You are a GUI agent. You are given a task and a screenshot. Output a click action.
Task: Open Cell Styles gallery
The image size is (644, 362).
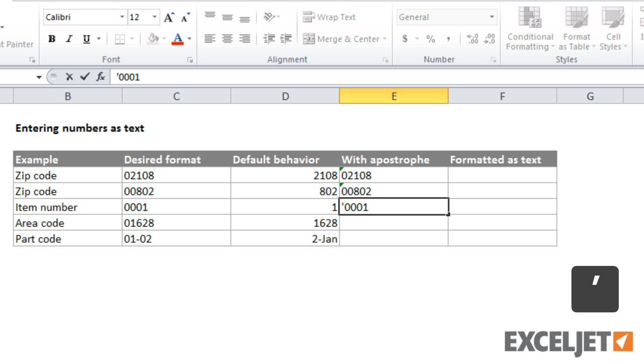[x=613, y=29]
